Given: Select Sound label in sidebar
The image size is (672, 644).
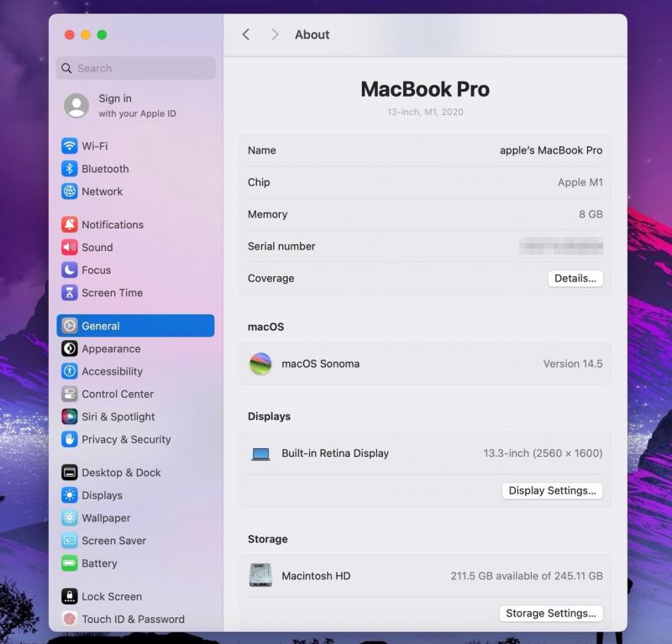Looking at the screenshot, I should click(x=97, y=247).
